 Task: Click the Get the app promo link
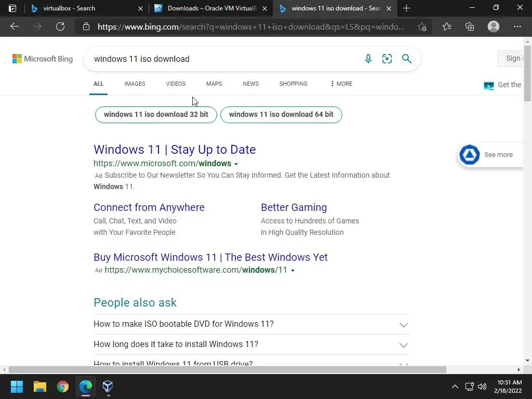(503, 85)
